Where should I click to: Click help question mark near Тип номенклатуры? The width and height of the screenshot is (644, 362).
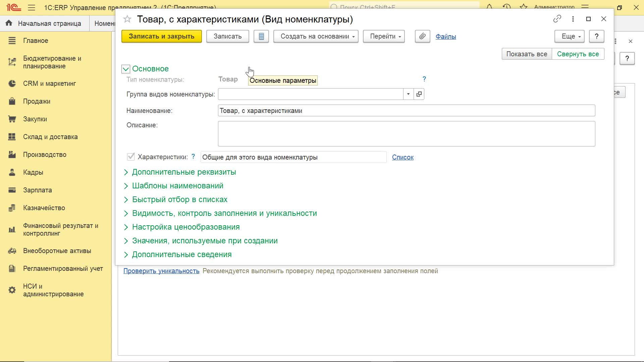coord(424,79)
